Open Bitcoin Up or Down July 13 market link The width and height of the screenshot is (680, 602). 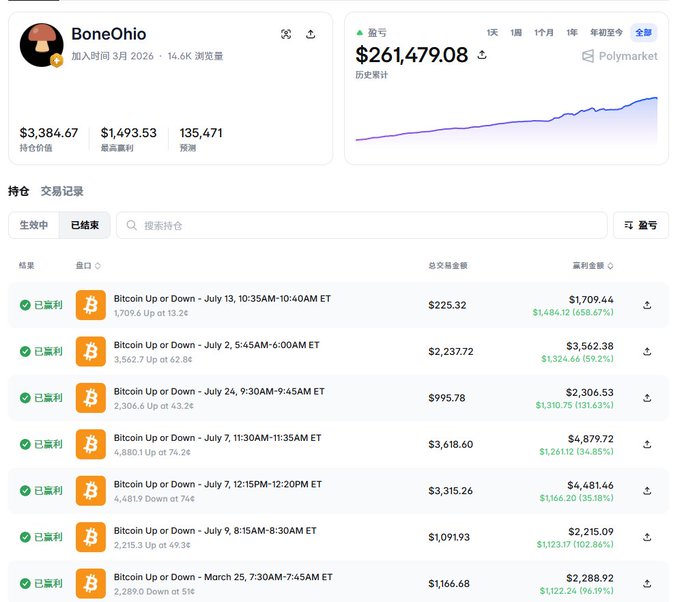click(x=222, y=298)
